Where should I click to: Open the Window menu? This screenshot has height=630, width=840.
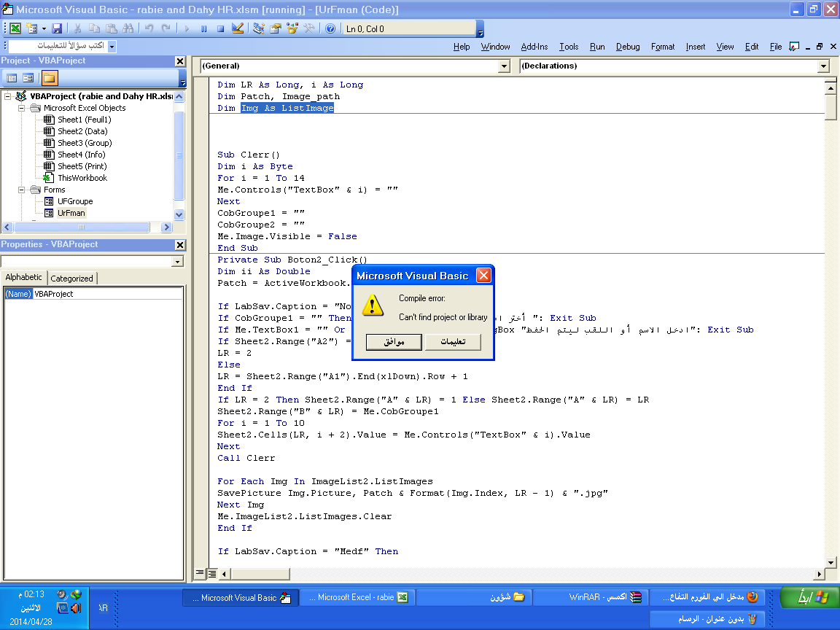[496, 47]
